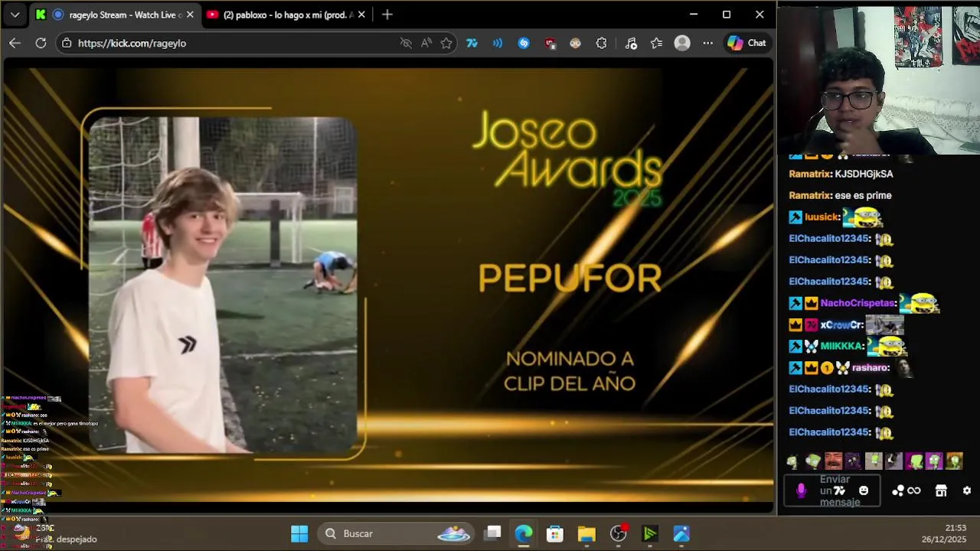Click the microphone icon in chat input
This screenshot has width=980, height=551.
point(801,491)
